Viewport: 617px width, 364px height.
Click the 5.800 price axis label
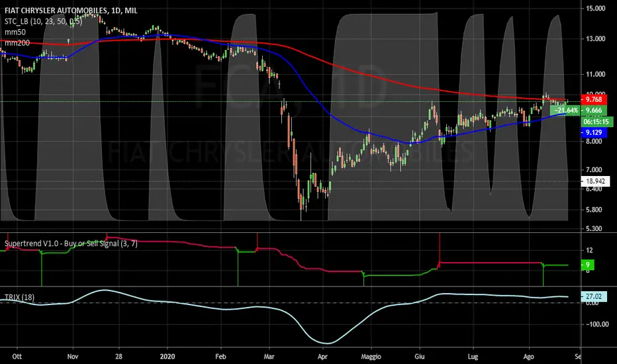(x=594, y=210)
